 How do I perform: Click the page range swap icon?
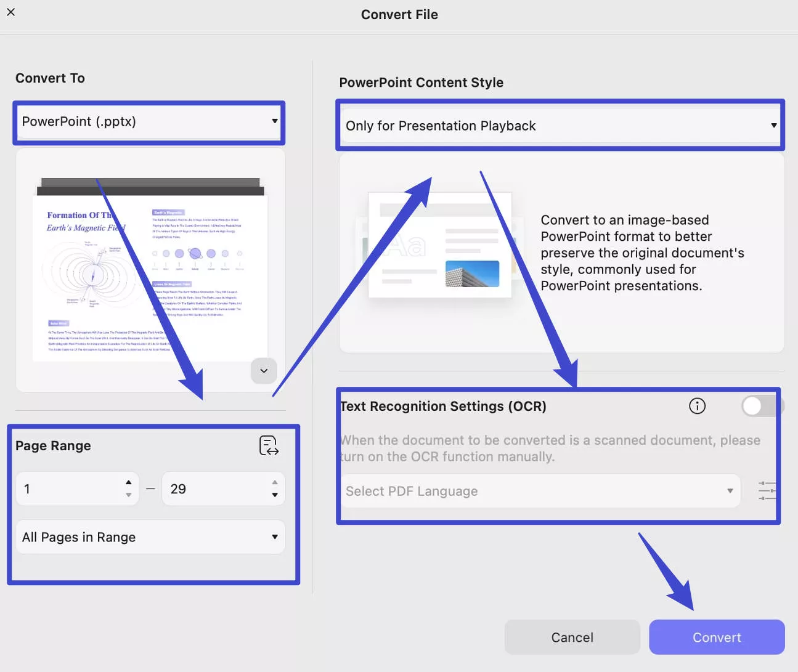pos(269,445)
